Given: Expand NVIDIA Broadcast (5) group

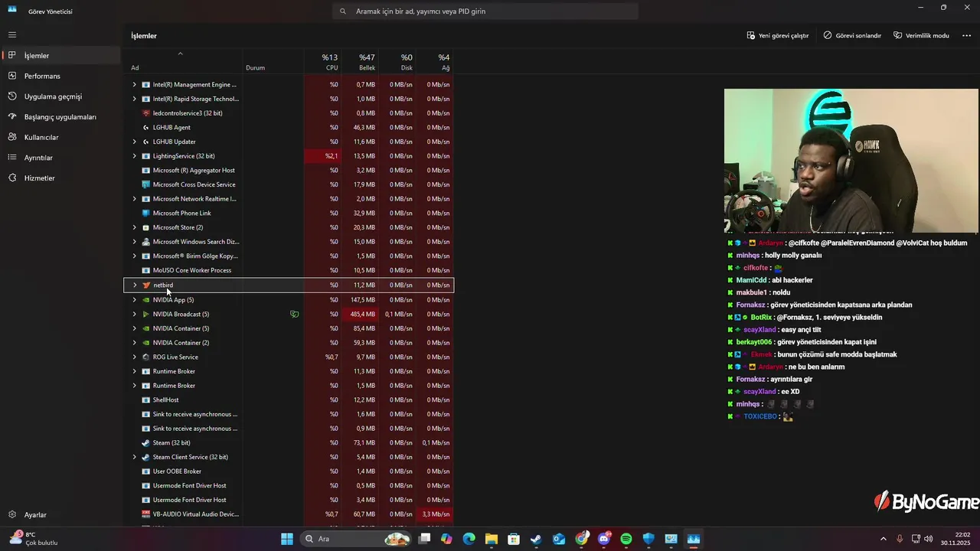Looking at the screenshot, I should pos(135,314).
